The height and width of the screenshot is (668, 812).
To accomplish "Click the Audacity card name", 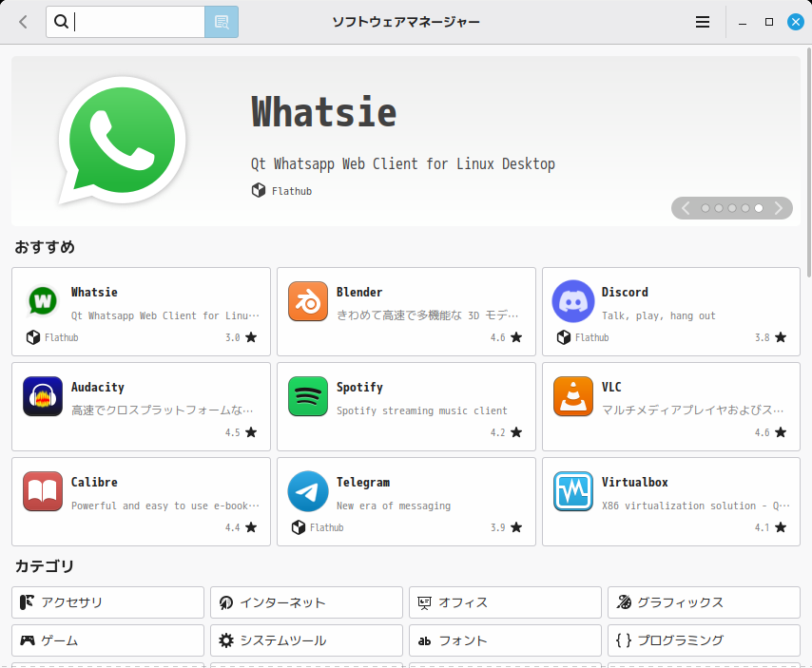I will [x=98, y=388].
